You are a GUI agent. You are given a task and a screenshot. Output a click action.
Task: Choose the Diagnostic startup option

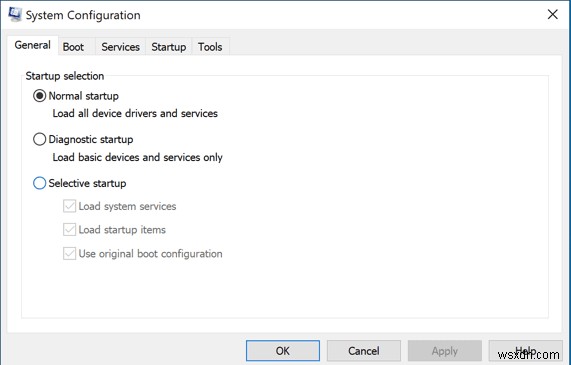[x=39, y=139]
